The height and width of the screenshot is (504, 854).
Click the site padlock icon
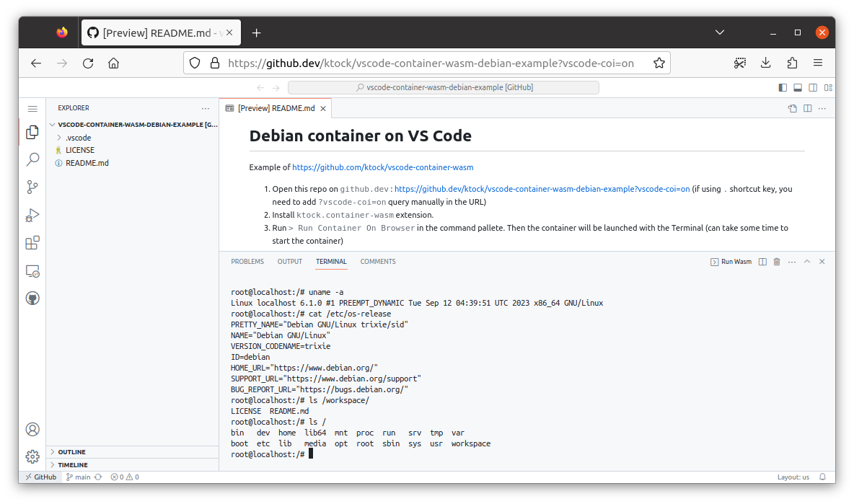(215, 63)
